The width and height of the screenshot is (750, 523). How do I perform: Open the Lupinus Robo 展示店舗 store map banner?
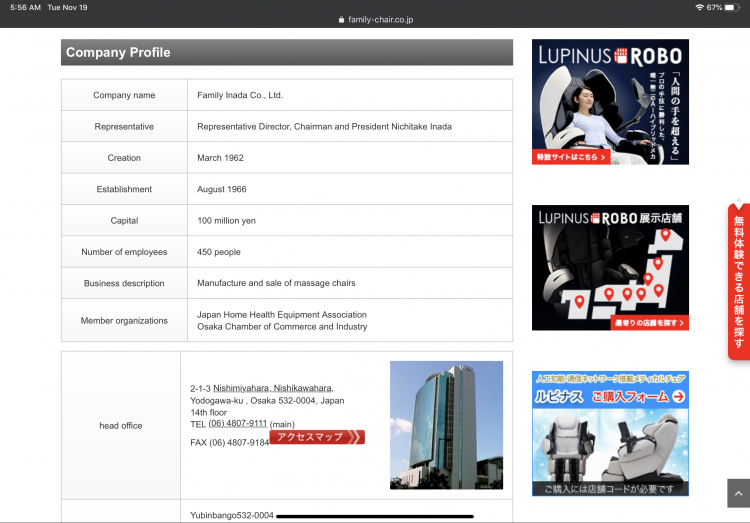(610, 267)
